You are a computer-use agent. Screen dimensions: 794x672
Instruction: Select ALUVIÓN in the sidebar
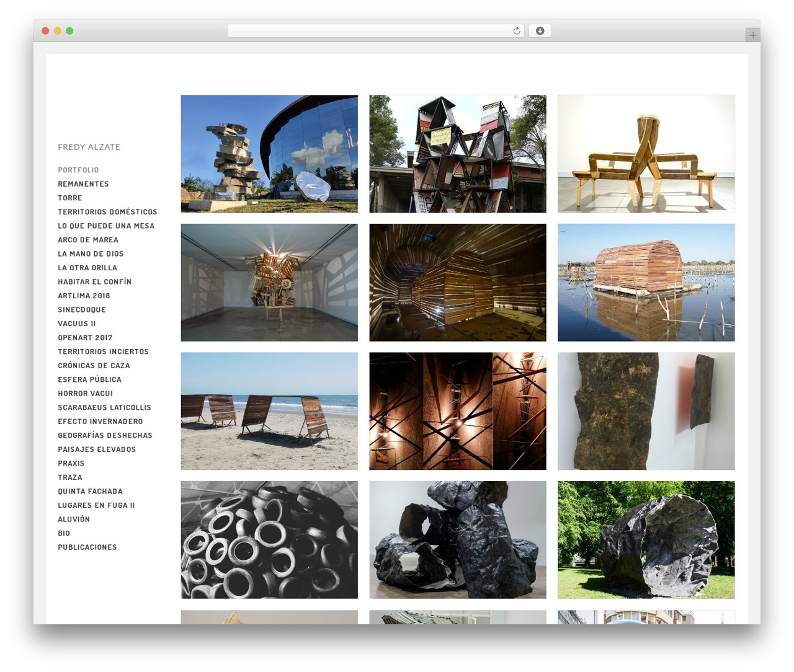click(74, 519)
